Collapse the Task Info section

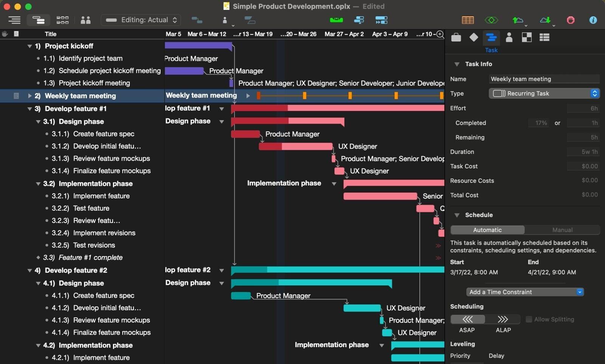click(457, 64)
